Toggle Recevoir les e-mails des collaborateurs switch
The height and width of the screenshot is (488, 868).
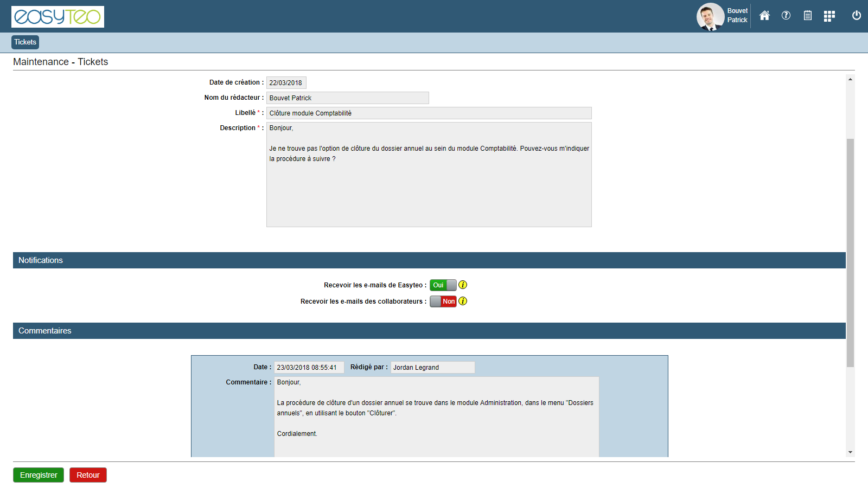[443, 301]
